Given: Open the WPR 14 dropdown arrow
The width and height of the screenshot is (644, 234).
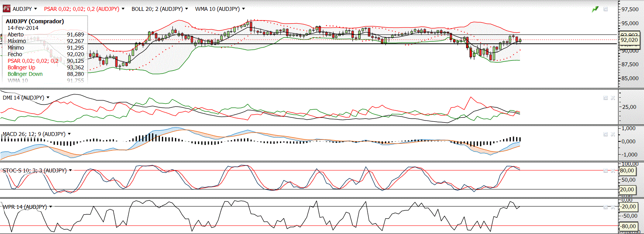Looking at the screenshot, I should pyautogui.click(x=51, y=207).
